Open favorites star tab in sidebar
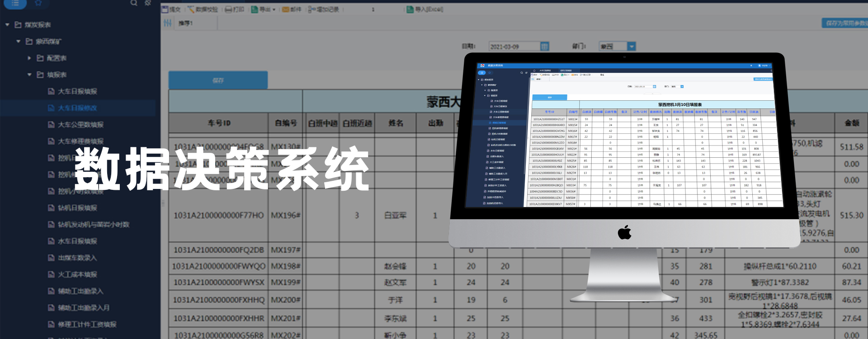The height and width of the screenshot is (339, 868). click(x=38, y=3)
